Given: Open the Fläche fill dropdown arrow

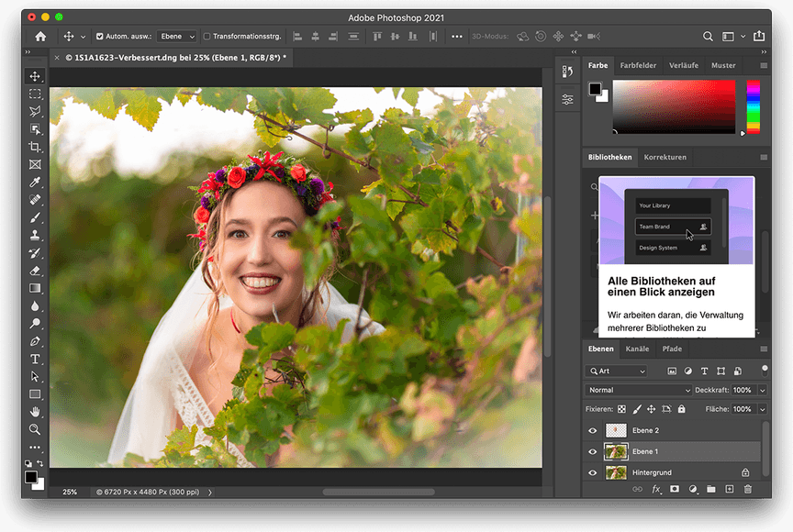Looking at the screenshot, I should tap(762, 409).
